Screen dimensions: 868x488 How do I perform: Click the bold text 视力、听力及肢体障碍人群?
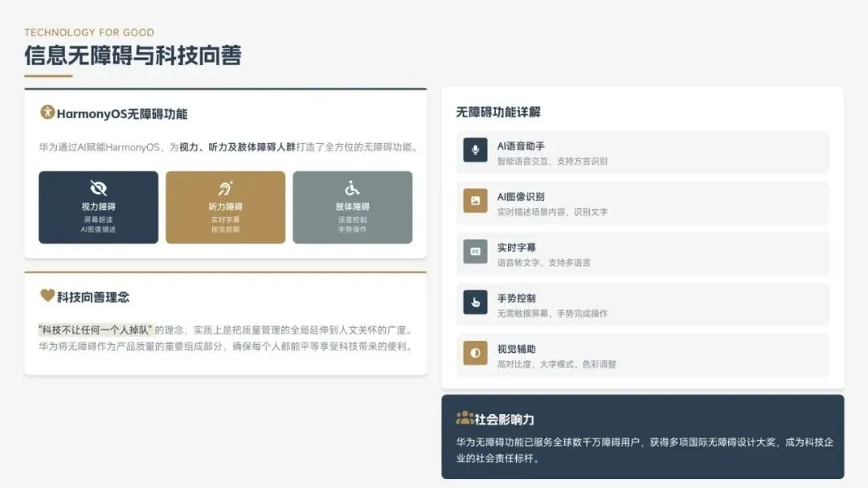tap(237, 147)
